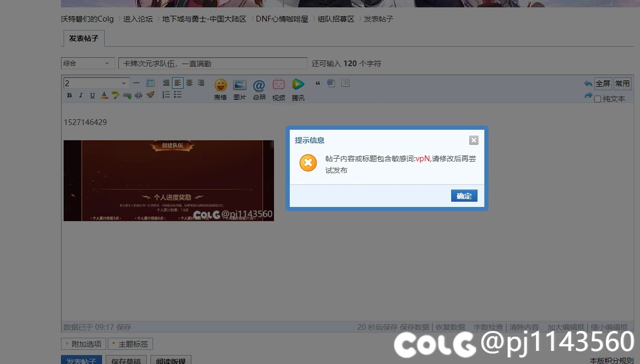Insert an unordered bullet list

point(178,95)
